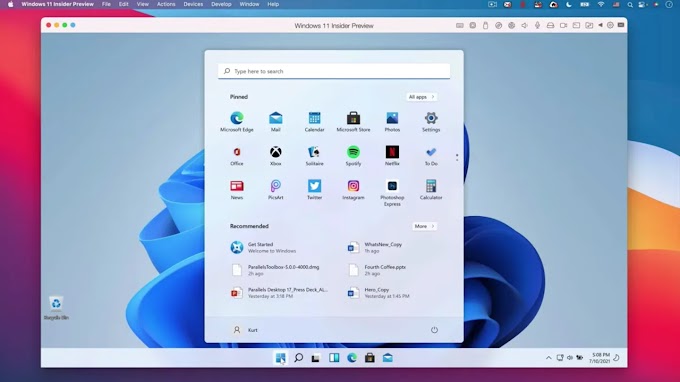Click the Start button on the taskbar
The image size is (680, 382).
(280, 358)
